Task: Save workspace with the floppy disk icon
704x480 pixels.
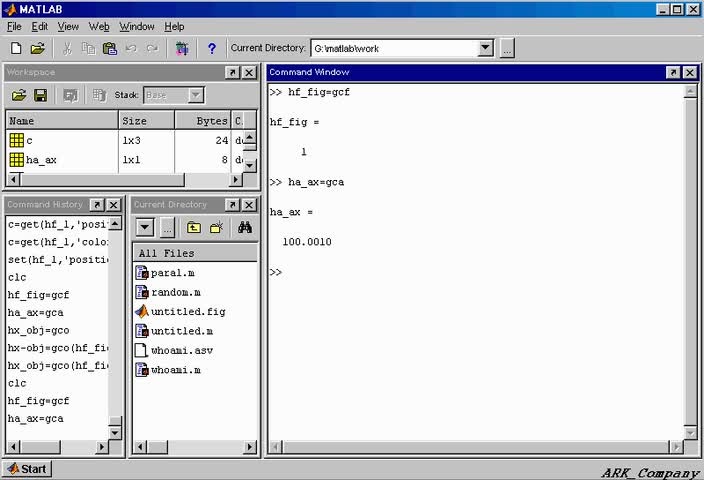Action: 40,95
